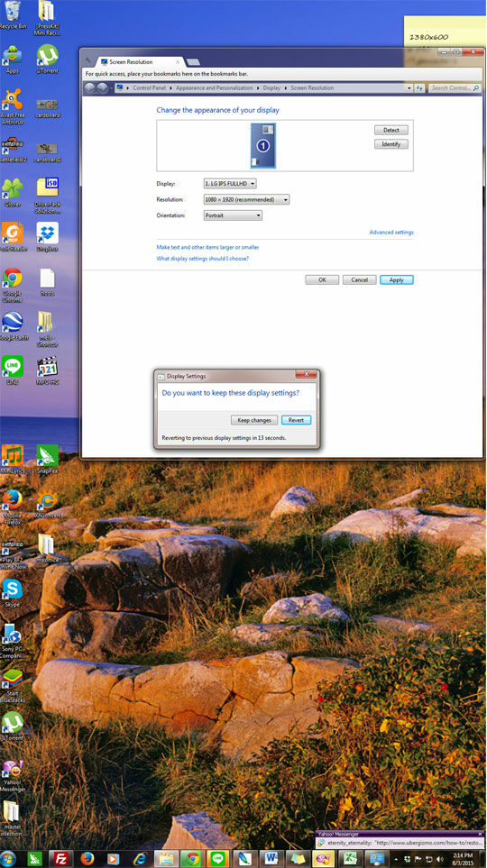
Task: Click the Search Control Panel field
Action: (x=455, y=88)
